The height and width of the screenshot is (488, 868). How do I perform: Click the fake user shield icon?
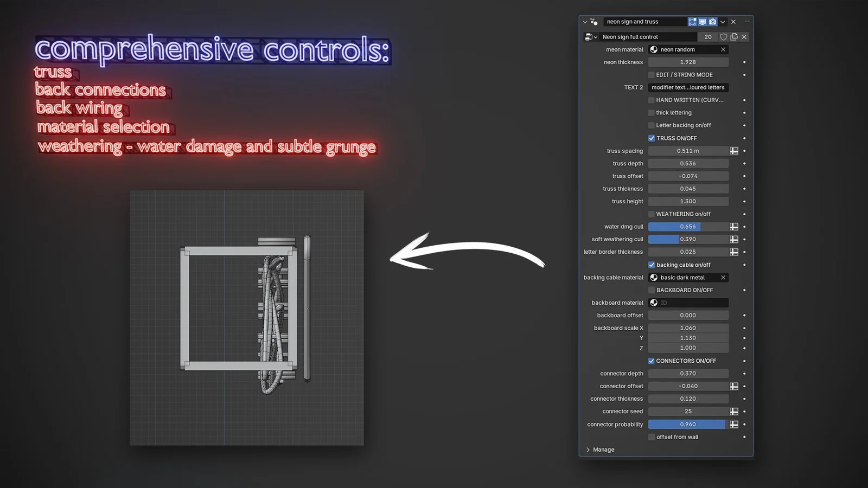[x=723, y=37]
